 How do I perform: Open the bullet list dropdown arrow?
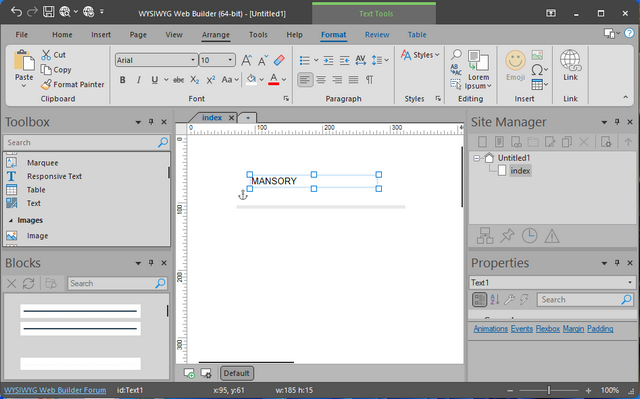tap(316, 60)
